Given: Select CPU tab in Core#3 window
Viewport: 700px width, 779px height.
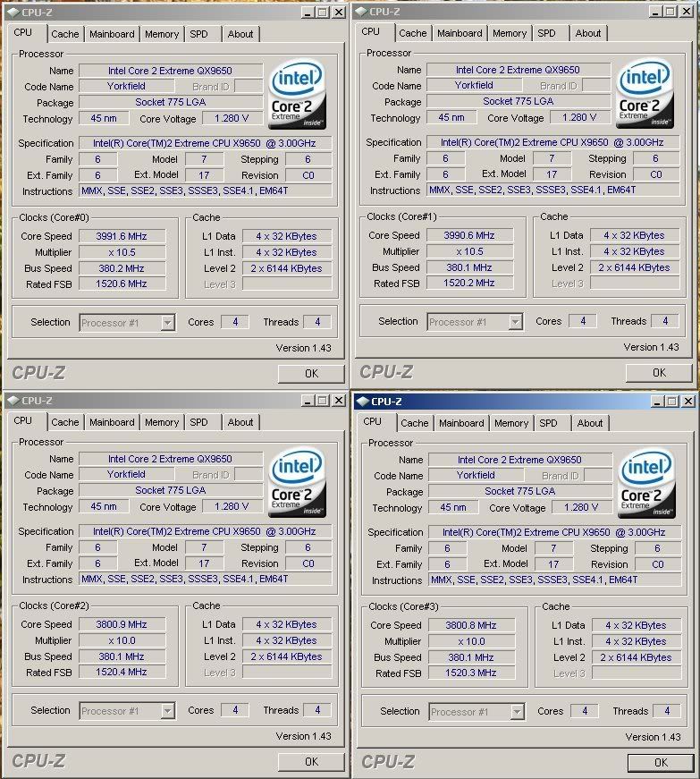Looking at the screenshot, I should pos(372,421).
